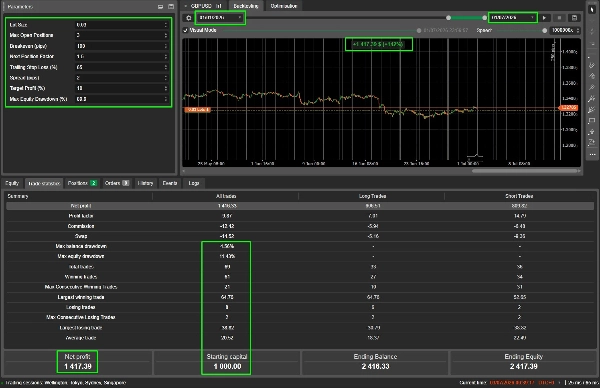Open the History tab
The height and width of the screenshot is (388, 600).
(145, 183)
